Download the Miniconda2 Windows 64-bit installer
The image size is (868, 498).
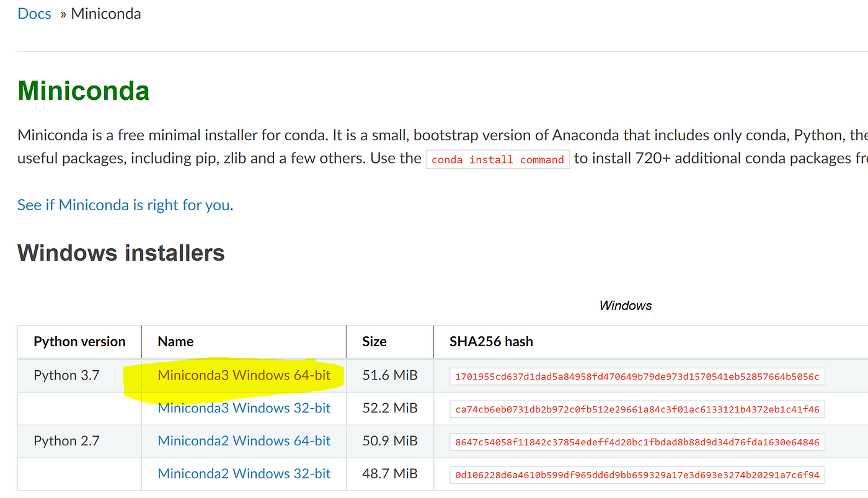pyautogui.click(x=244, y=440)
